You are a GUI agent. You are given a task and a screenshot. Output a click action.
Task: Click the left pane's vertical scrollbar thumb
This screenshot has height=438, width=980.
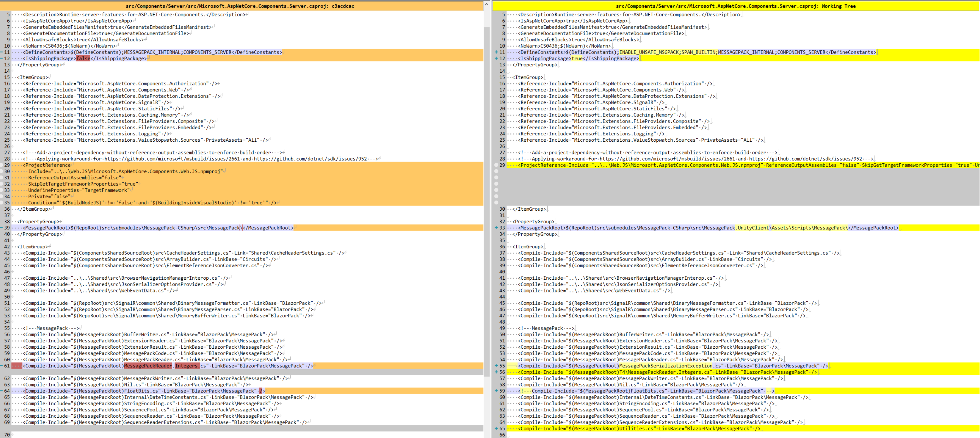[487, 202]
